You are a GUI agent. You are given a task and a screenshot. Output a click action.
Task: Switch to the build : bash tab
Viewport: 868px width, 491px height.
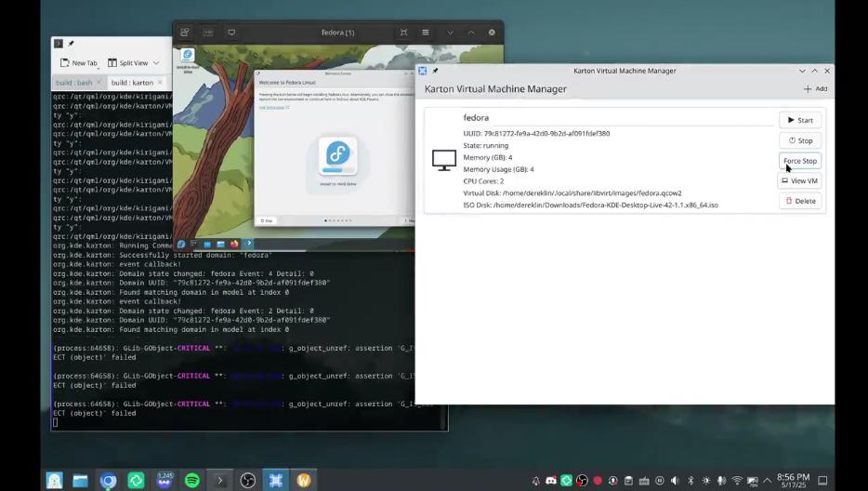coord(73,83)
